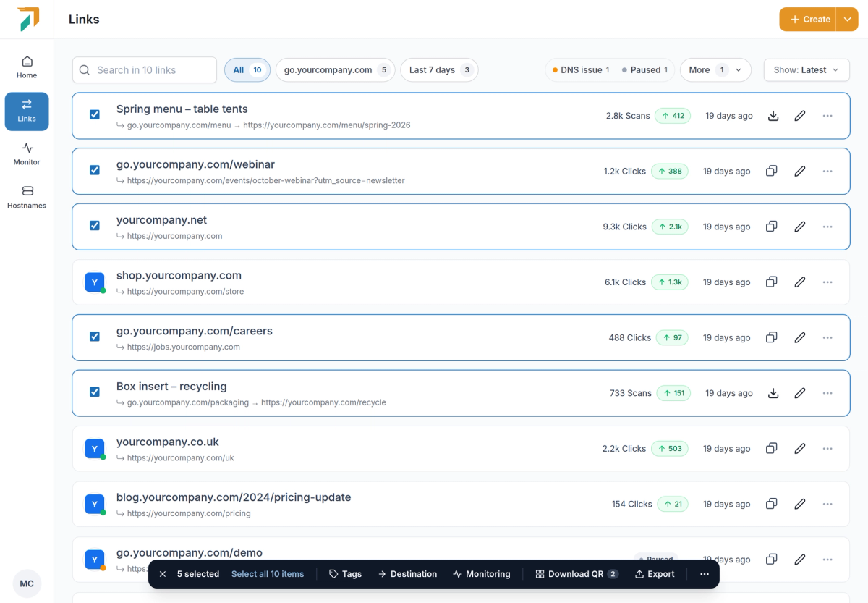Filter by Last 7 days
868x603 pixels.
tap(439, 70)
